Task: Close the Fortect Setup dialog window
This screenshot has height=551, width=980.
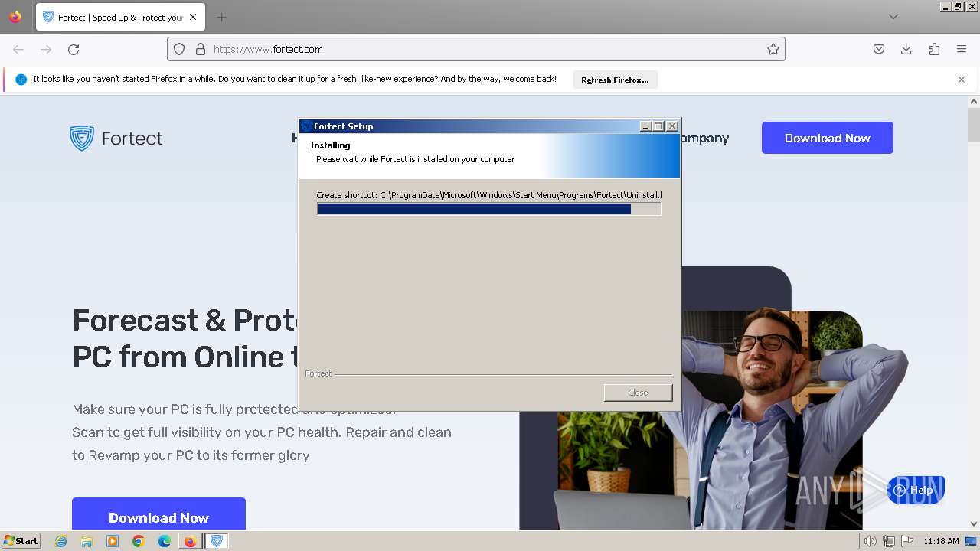Action: coord(672,126)
